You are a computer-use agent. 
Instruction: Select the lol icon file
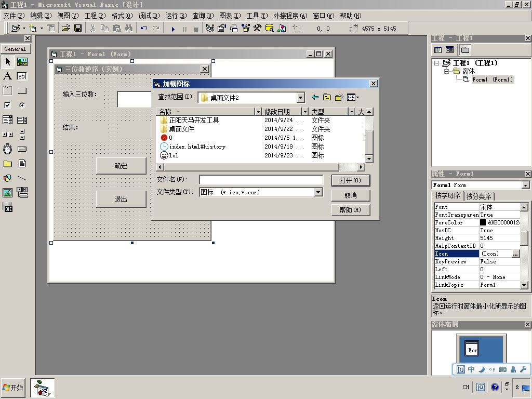169,155
